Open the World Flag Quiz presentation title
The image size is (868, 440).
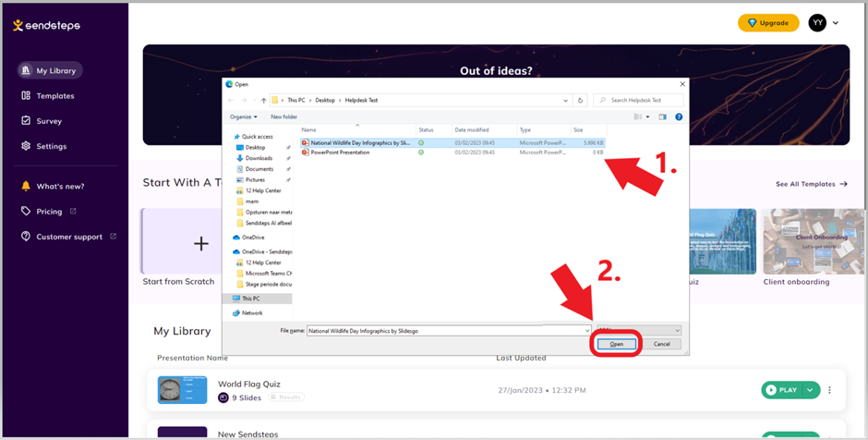[249, 384]
